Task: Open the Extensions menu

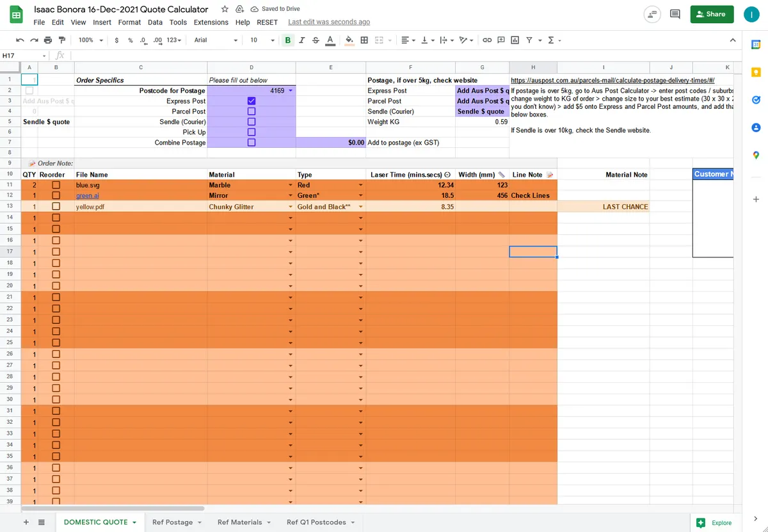Action: pos(211,22)
